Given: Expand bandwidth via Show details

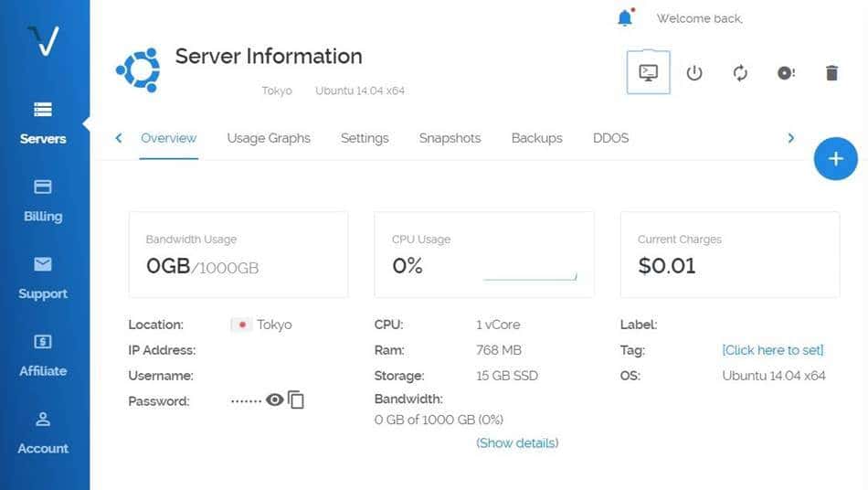Looking at the screenshot, I should point(517,443).
